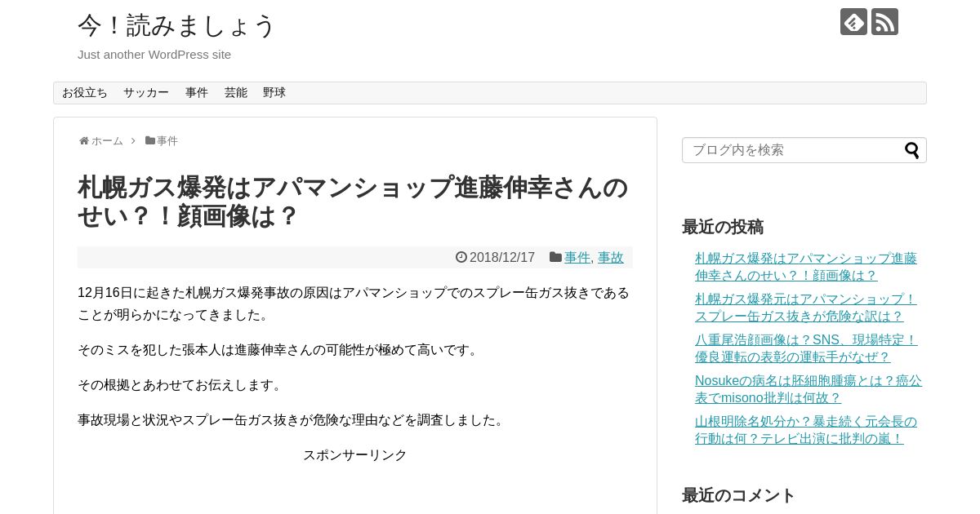980x514 pixels.
Task: Open the Feedly follow icon
Action: pos(853,21)
